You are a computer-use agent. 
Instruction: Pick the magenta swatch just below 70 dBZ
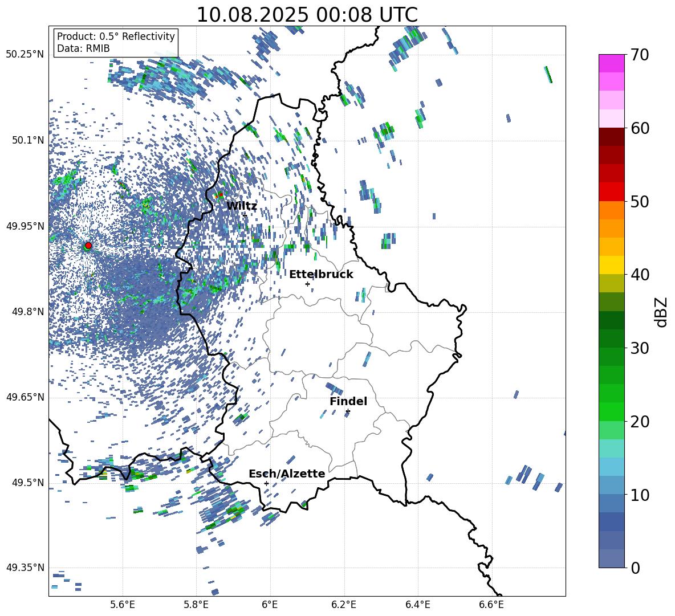pos(611,63)
